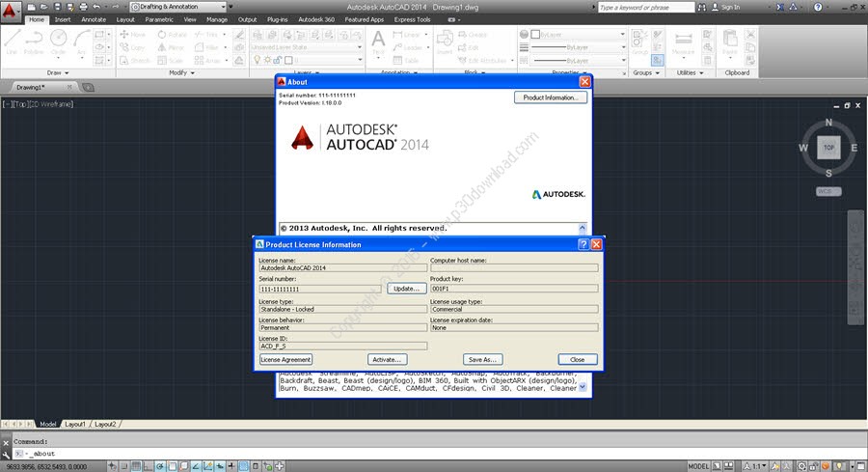Click the Activate... button
Viewport: 868px width, 472px height.
click(387, 359)
